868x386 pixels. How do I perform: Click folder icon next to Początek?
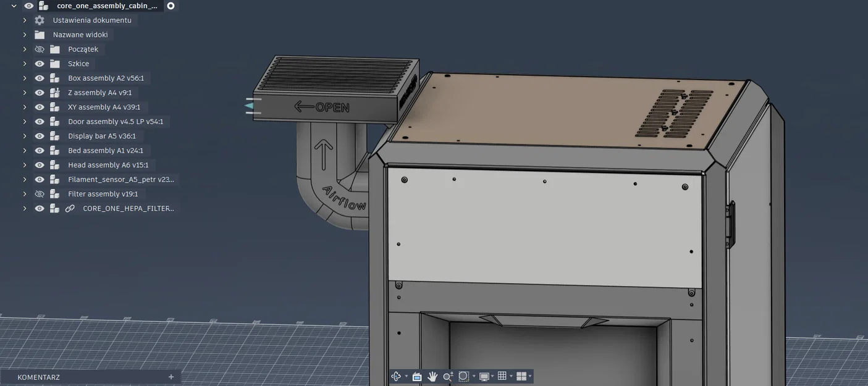point(55,49)
